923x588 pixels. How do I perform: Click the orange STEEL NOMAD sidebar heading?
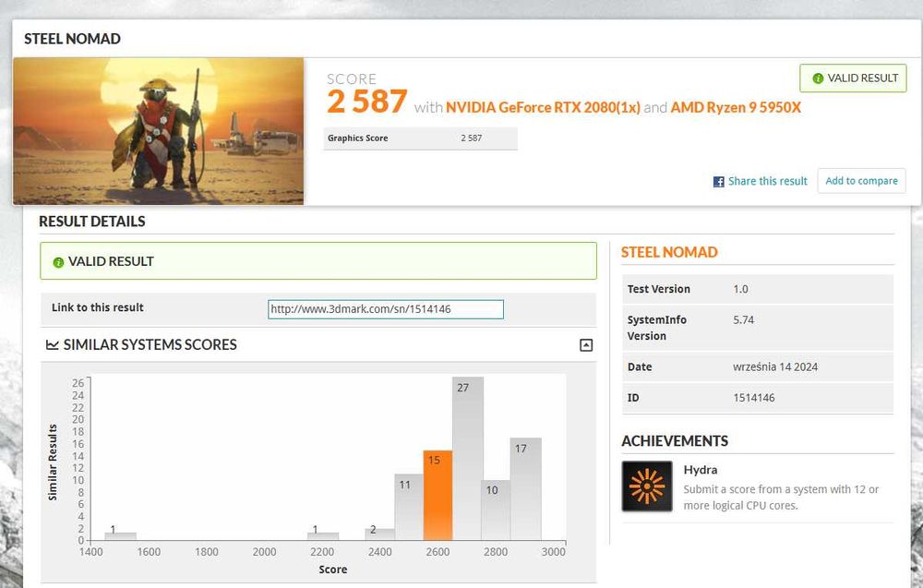(669, 253)
